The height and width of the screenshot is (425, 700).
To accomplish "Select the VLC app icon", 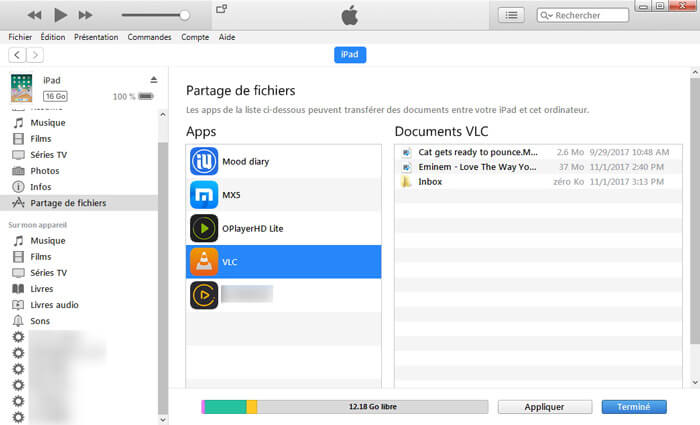I will [x=204, y=262].
